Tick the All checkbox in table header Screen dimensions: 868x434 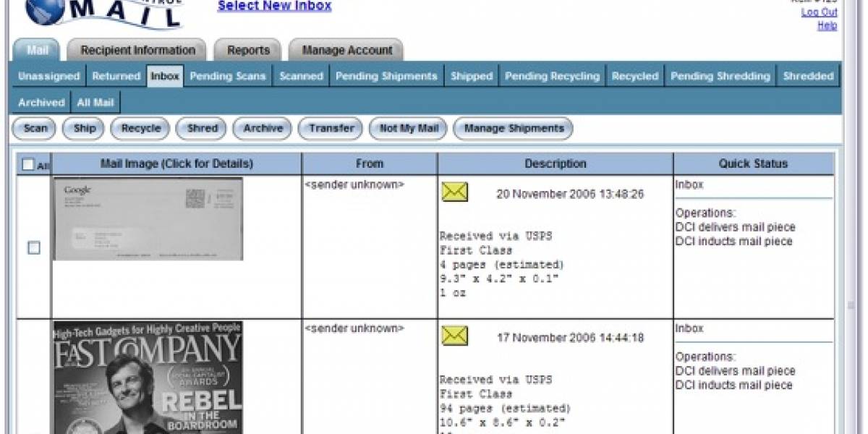(28, 164)
